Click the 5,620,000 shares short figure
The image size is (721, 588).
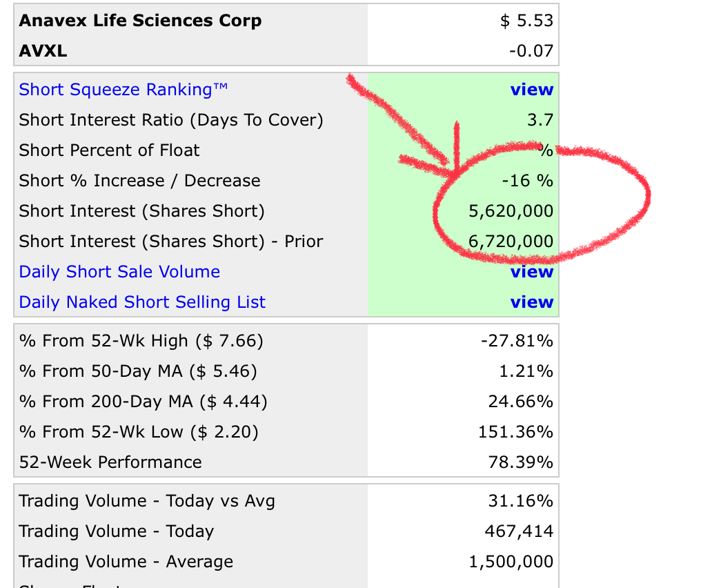click(x=511, y=210)
